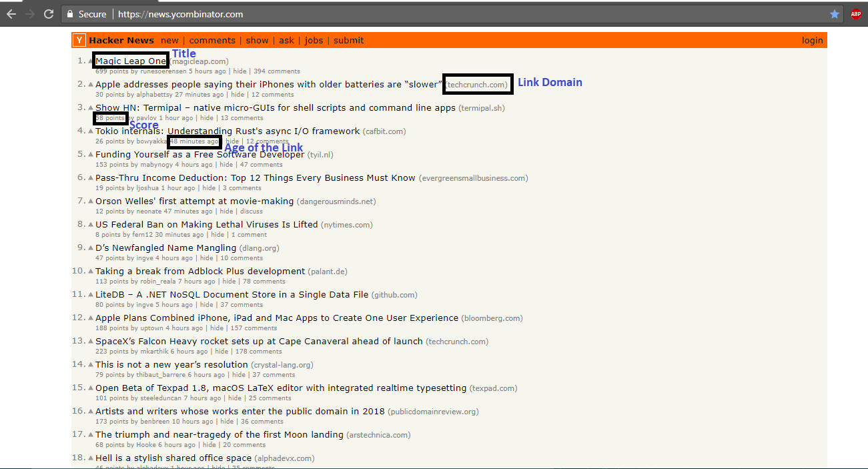This screenshot has height=469, width=868.
Task: Open the publicdomainreview.org domain link
Action: (x=433, y=412)
